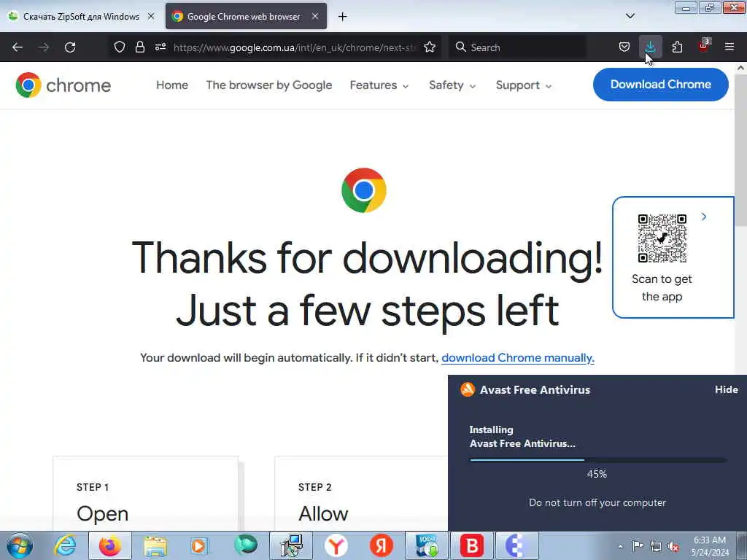The width and height of the screenshot is (747, 560).
Task: Click the Avast logo in the popup
Action: pyautogui.click(x=468, y=389)
